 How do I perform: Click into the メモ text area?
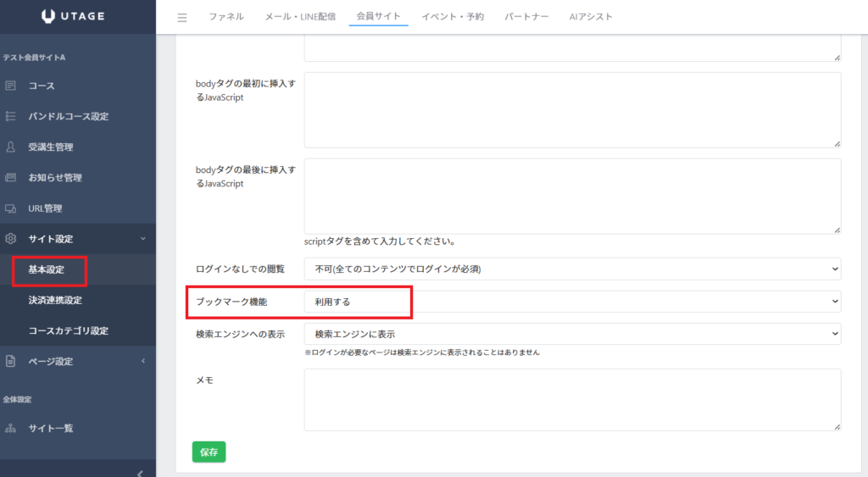tap(572, 399)
